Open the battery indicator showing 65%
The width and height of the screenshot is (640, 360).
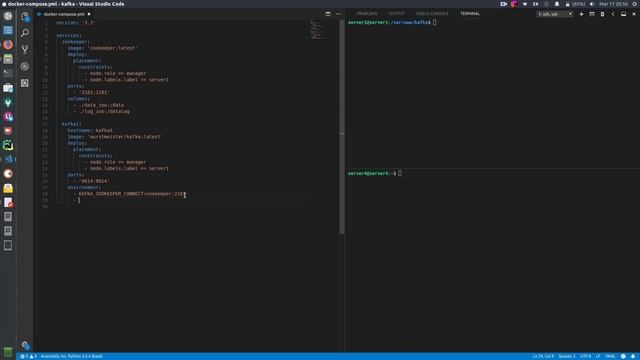click(x=575, y=4)
